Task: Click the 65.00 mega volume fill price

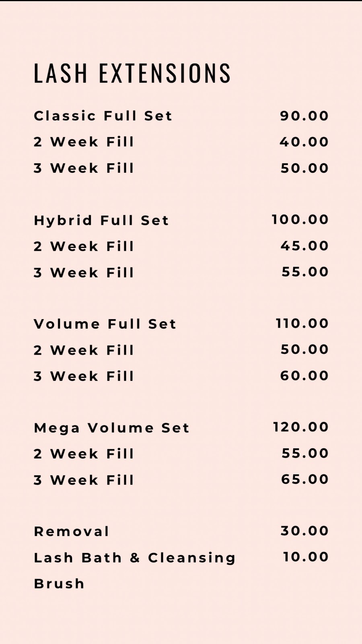Action: pos(305,479)
